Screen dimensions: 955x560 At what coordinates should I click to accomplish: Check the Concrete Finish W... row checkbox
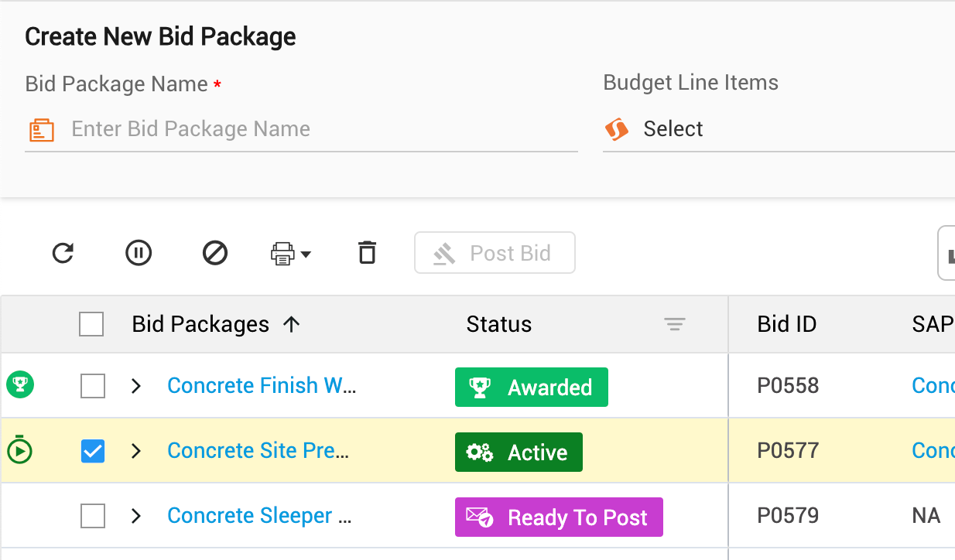[x=93, y=386]
